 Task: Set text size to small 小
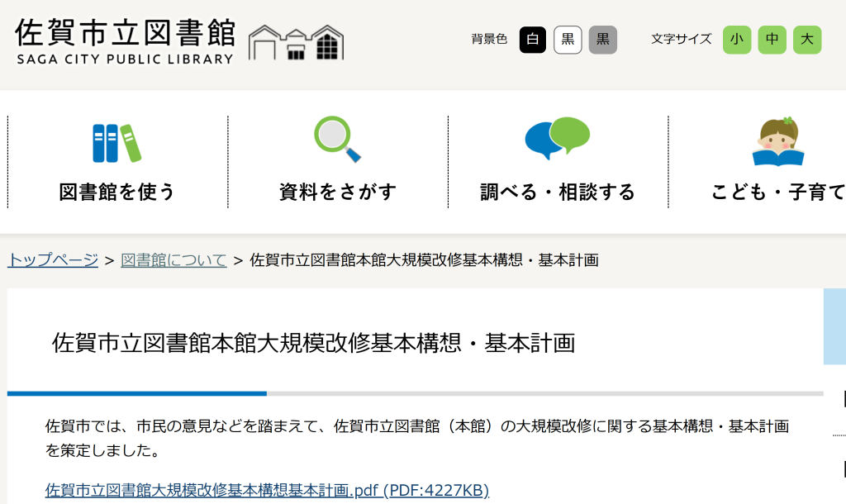pyautogui.click(x=736, y=40)
